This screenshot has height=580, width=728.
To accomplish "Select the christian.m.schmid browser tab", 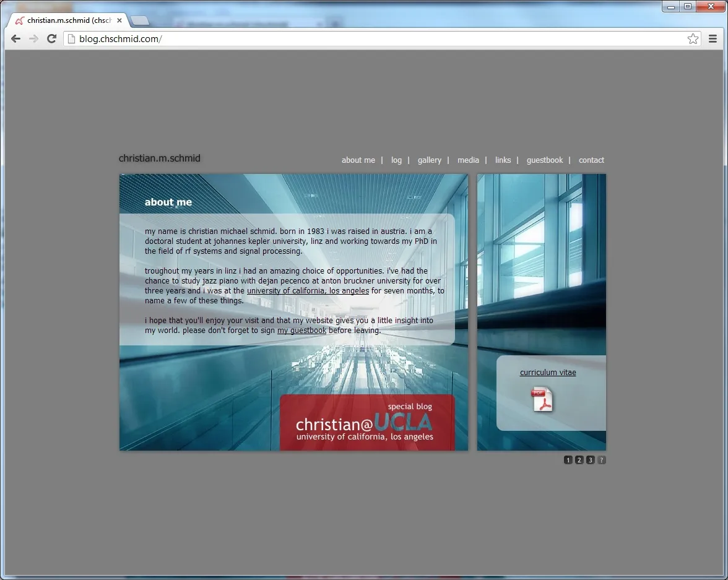I will [67, 20].
